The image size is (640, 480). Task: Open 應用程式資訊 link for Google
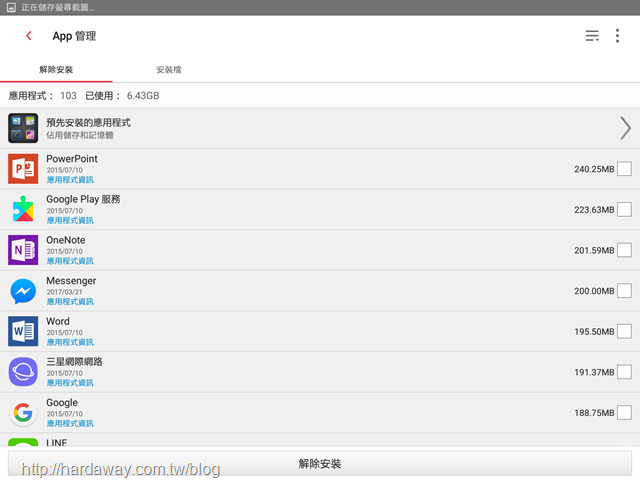70,423
